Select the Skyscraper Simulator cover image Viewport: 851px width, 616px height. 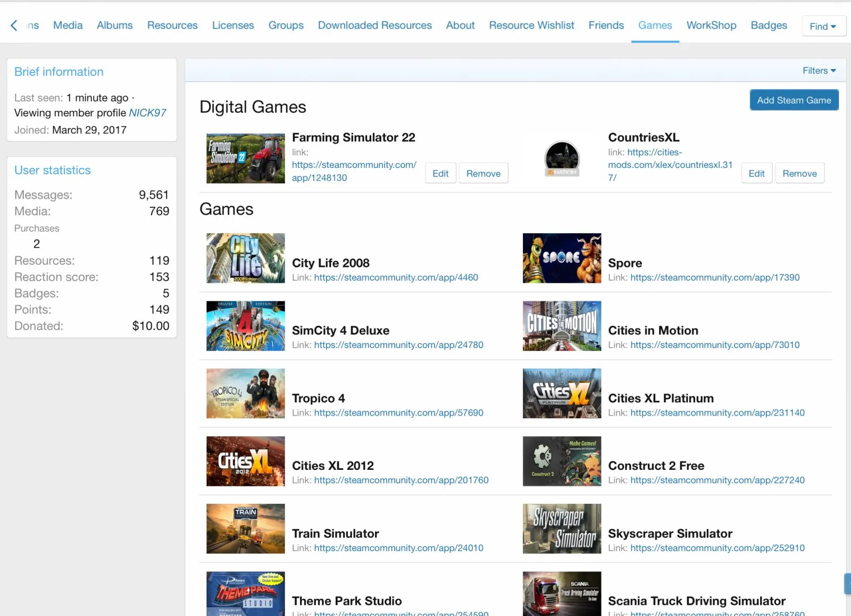click(x=562, y=529)
